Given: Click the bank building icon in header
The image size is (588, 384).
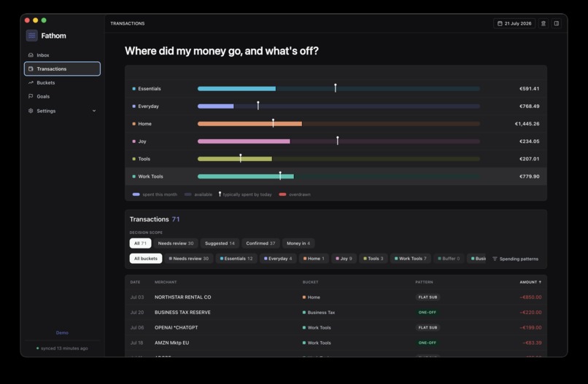Looking at the screenshot, I should tap(543, 23).
